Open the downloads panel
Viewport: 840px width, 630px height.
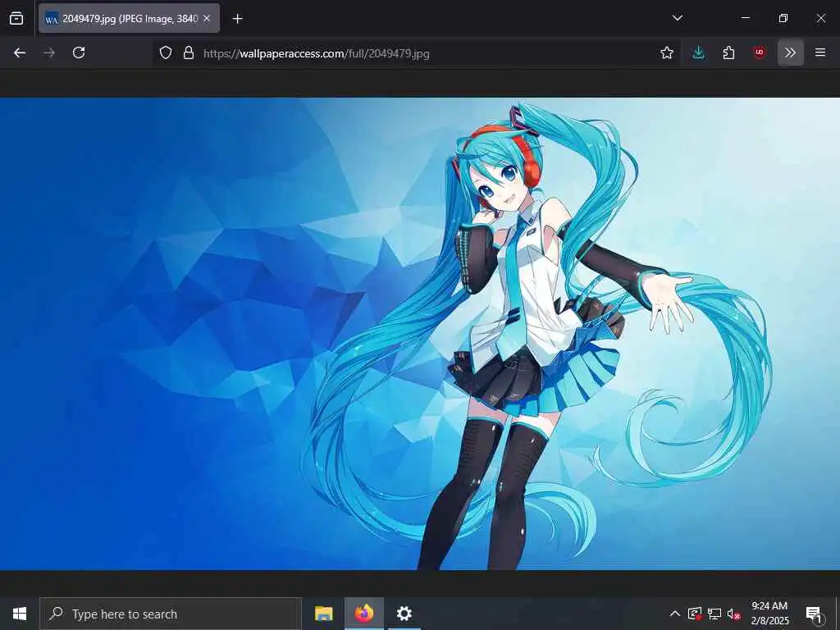click(698, 52)
